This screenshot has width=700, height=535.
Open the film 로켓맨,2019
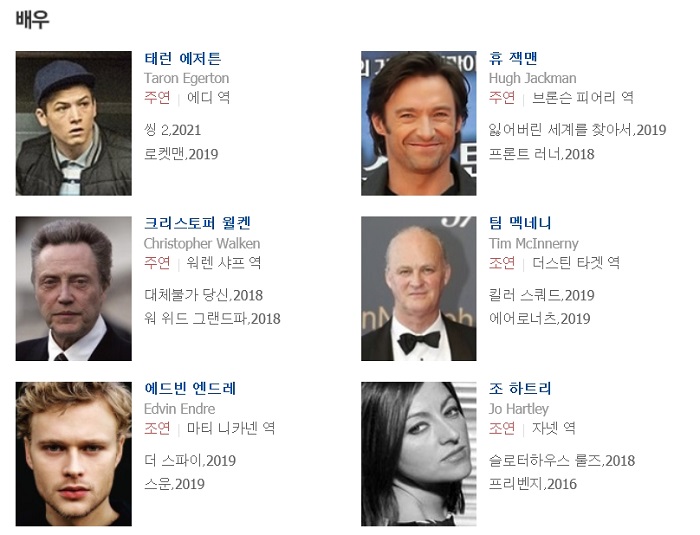(181, 154)
